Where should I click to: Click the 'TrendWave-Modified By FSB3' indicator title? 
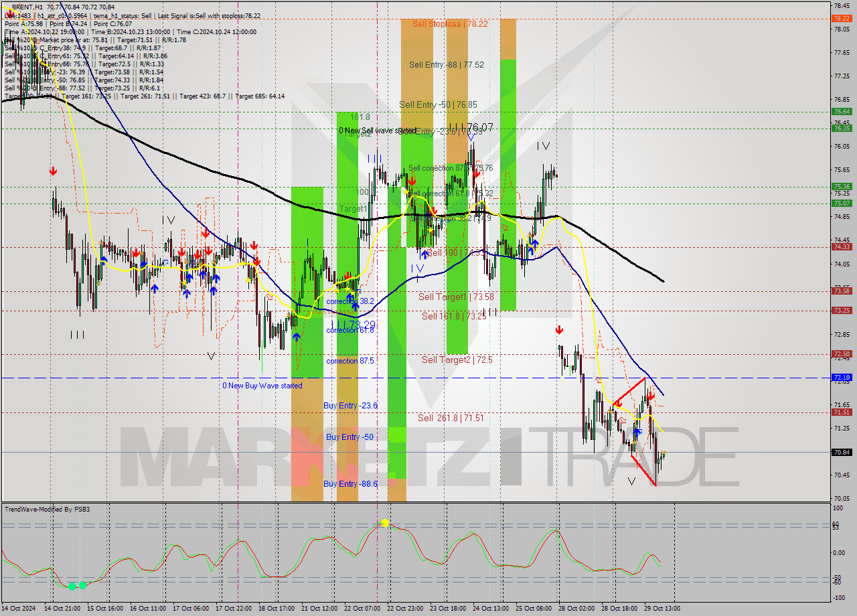pyautogui.click(x=48, y=509)
